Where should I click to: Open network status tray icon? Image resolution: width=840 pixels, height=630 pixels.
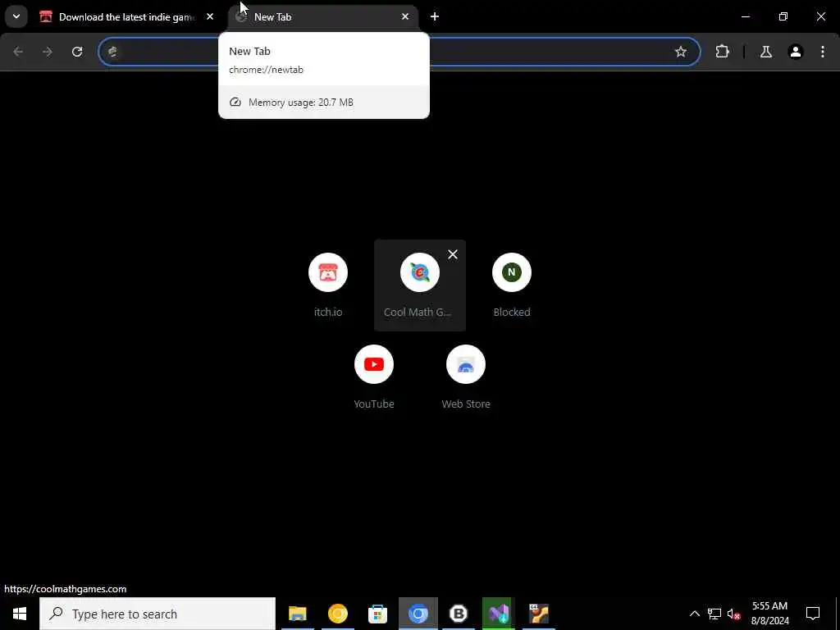(x=714, y=614)
